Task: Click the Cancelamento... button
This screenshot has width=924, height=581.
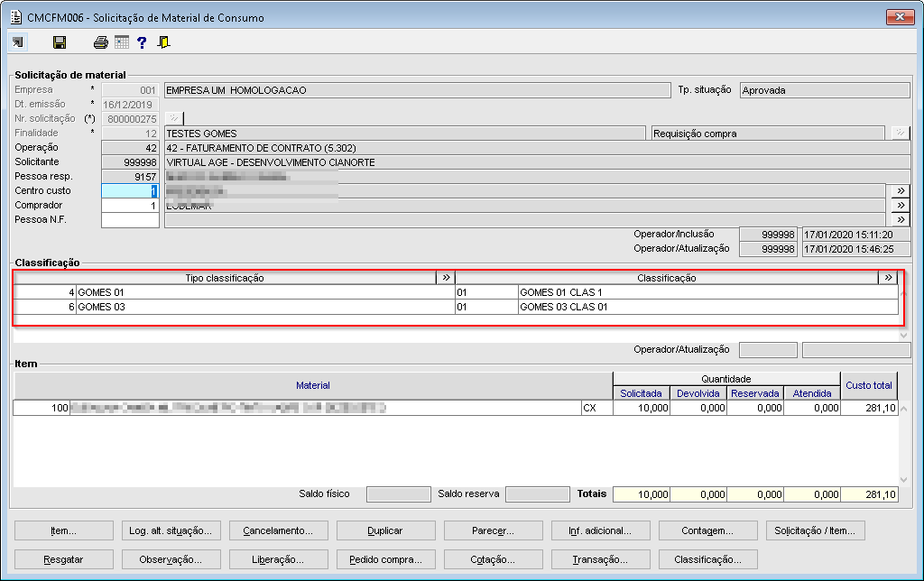Action: tap(278, 530)
